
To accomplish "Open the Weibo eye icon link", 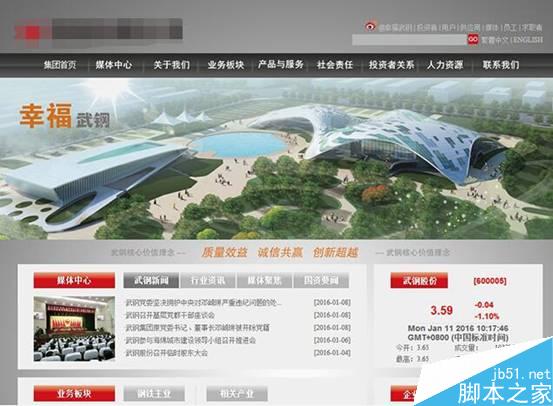I will tap(370, 26).
